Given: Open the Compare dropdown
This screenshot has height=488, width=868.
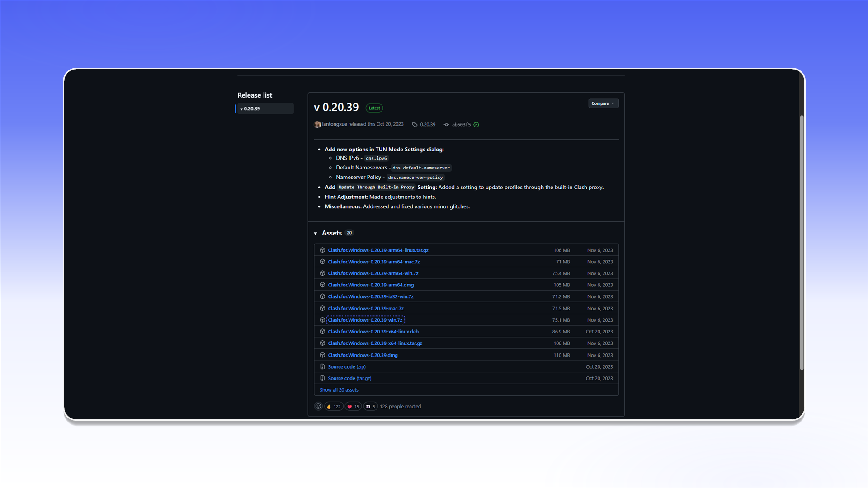Looking at the screenshot, I should click(603, 103).
